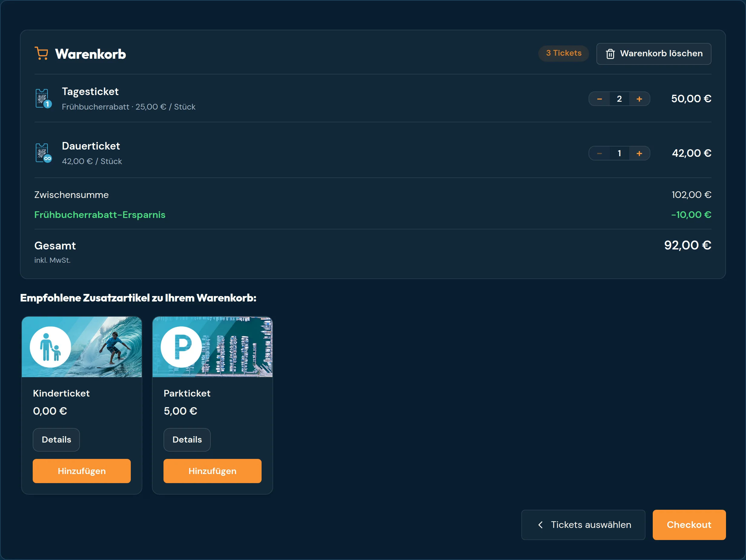Click the 3 Tickets badge

pyautogui.click(x=563, y=53)
